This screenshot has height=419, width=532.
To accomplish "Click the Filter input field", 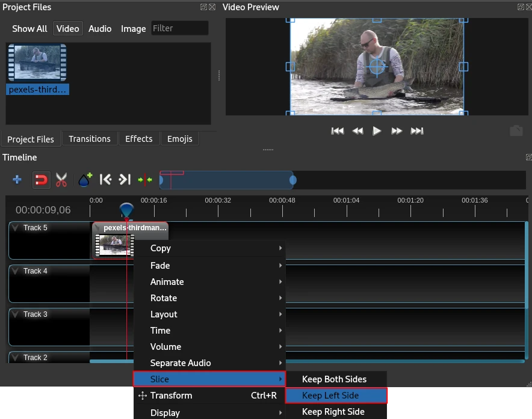I will click(x=179, y=28).
